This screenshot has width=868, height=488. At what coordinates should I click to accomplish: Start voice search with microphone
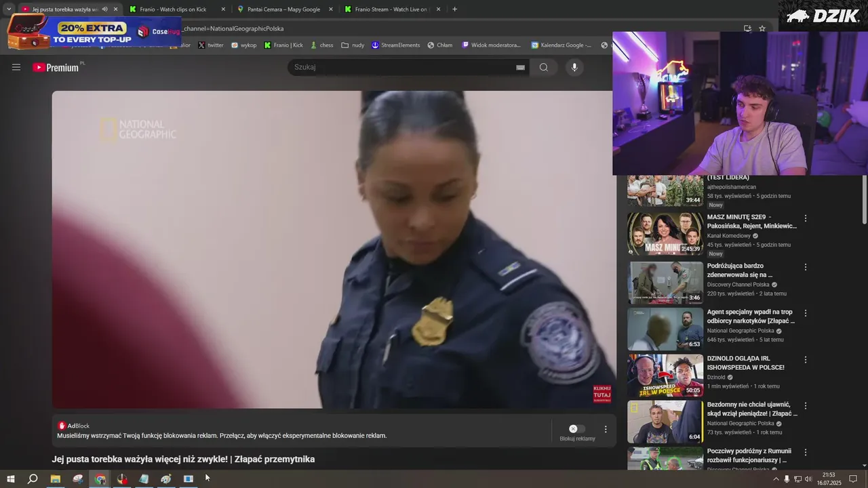click(x=574, y=67)
